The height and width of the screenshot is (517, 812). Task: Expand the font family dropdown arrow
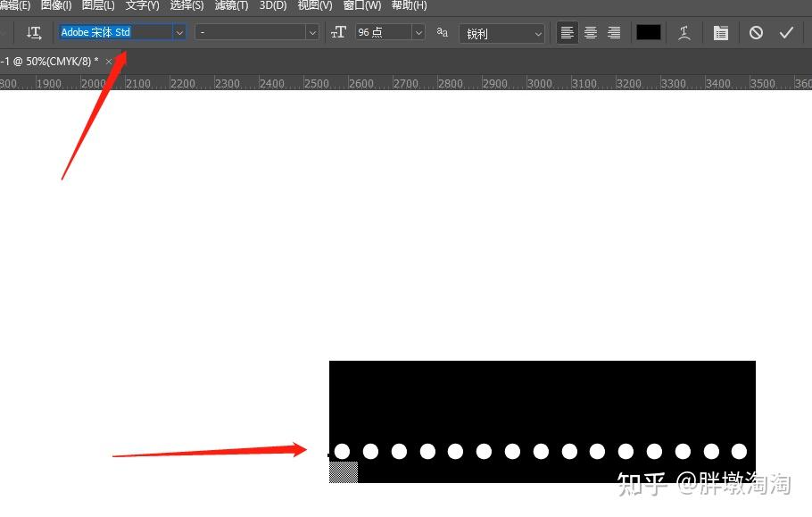pyautogui.click(x=179, y=33)
